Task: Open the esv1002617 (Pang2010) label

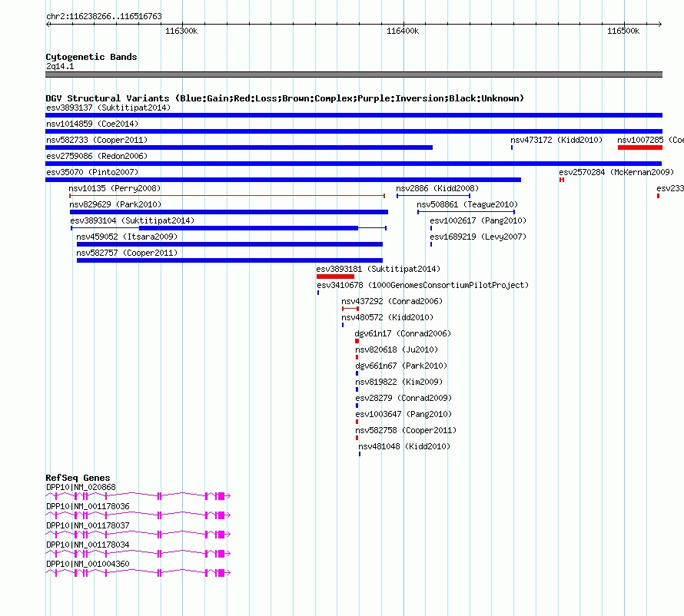Action: [478, 220]
